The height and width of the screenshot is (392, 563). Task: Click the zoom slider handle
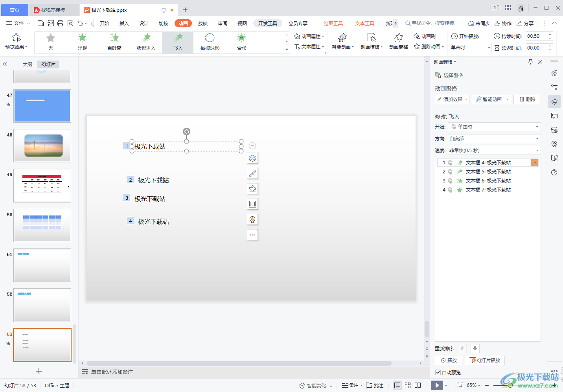point(510,385)
